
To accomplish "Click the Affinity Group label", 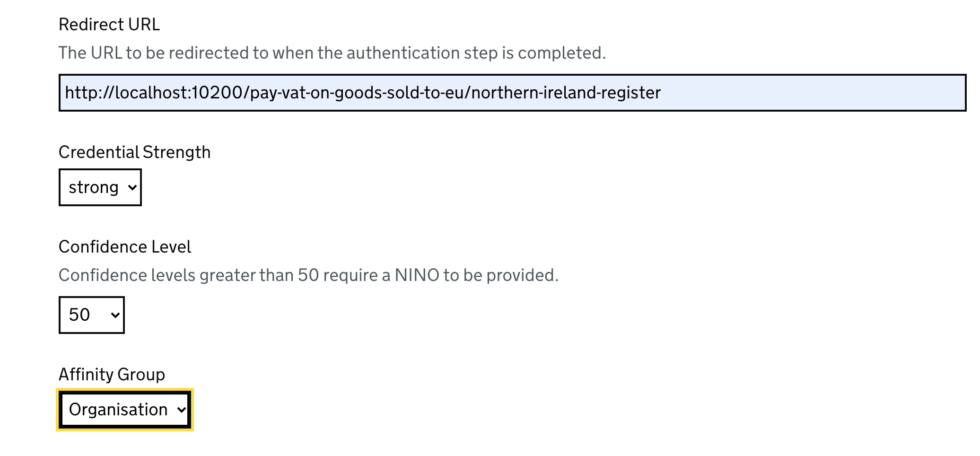I will pyautogui.click(x=112, y=374).
